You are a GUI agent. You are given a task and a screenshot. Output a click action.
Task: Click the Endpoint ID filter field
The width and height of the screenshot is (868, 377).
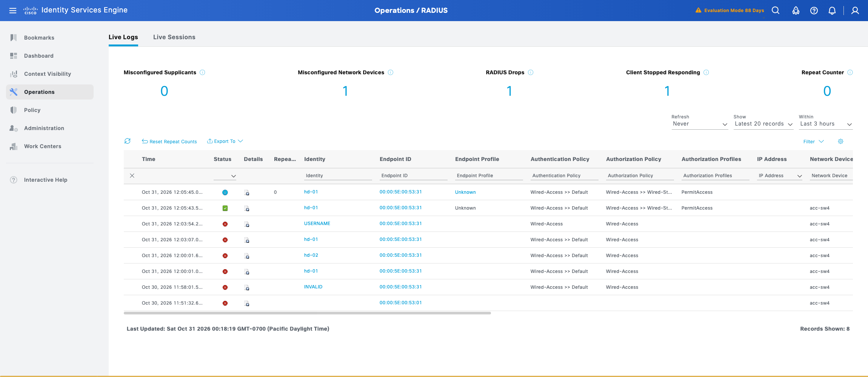pyautogui.click(x=414, y=176)
